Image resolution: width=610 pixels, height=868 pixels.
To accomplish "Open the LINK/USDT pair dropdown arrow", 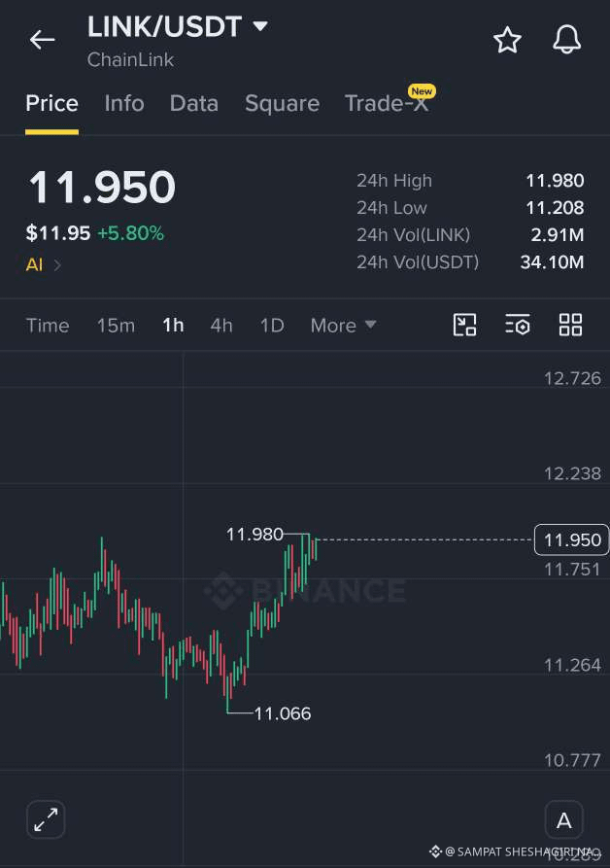I will tap(260, 26).
